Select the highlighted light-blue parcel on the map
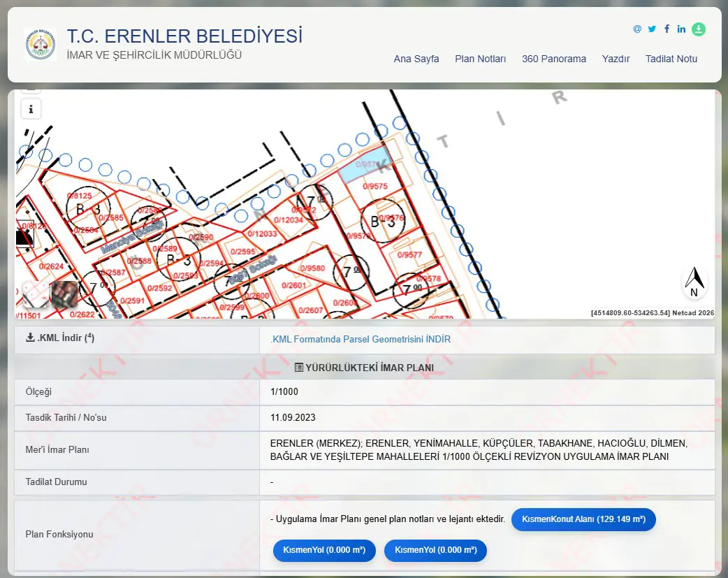This screenshot has height=578, width=728. [x=365, y=164]
